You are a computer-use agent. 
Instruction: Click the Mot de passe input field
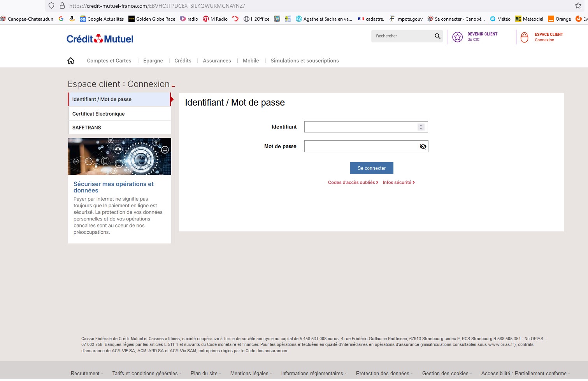tap(366, 146)
